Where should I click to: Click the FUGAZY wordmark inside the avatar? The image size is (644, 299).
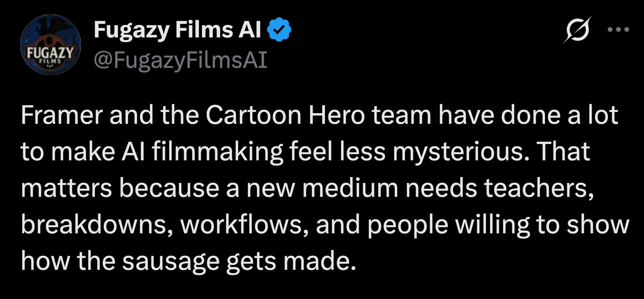click(x=51, y=53)
